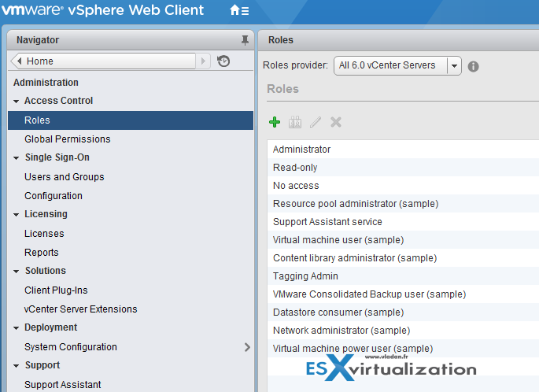This screenshot has width=539, height=392.
Task: Open the navigation history clock icon
Action: point(223,61)
